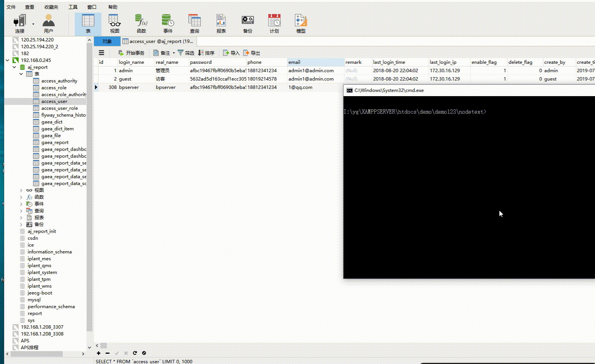Open the Functions tool

point(141,23)
